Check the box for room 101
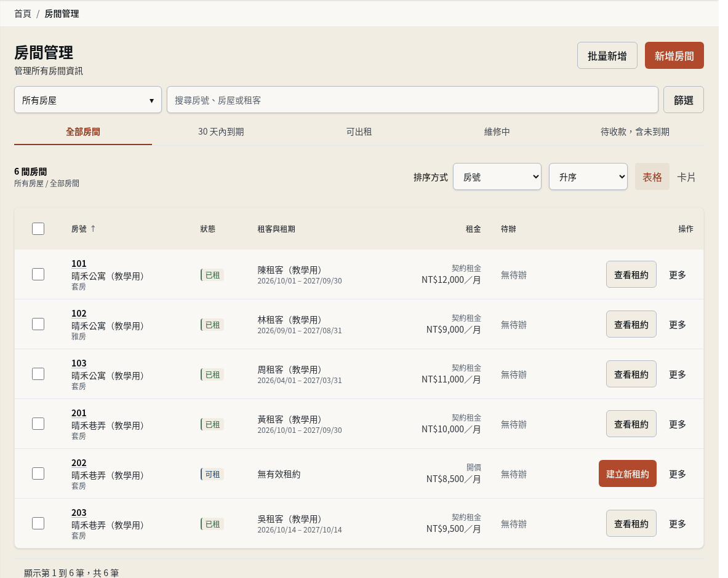The height and width of the screenshot is (578, 728). pyautogui.click(x=38, y=274)
